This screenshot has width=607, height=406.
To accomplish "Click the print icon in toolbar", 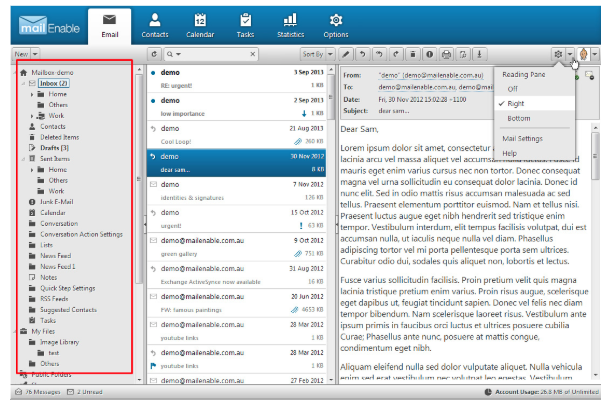I will [446, 53].
